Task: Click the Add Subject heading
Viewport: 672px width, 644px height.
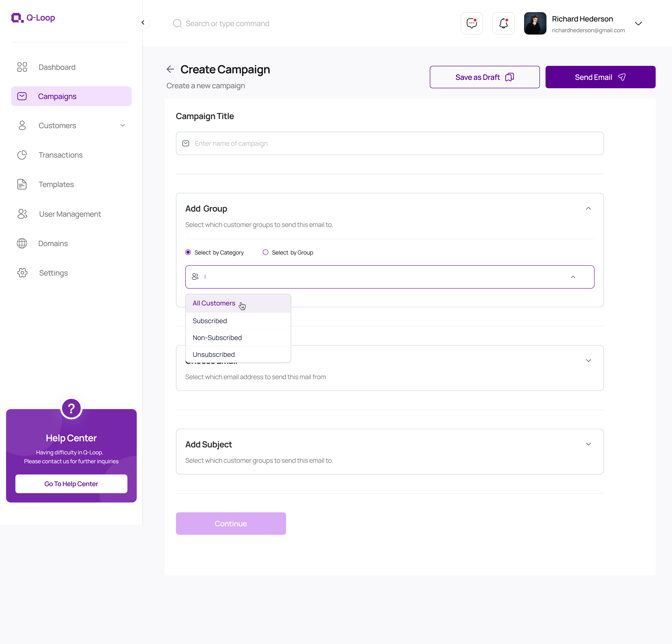Action: tap(208, 444)
